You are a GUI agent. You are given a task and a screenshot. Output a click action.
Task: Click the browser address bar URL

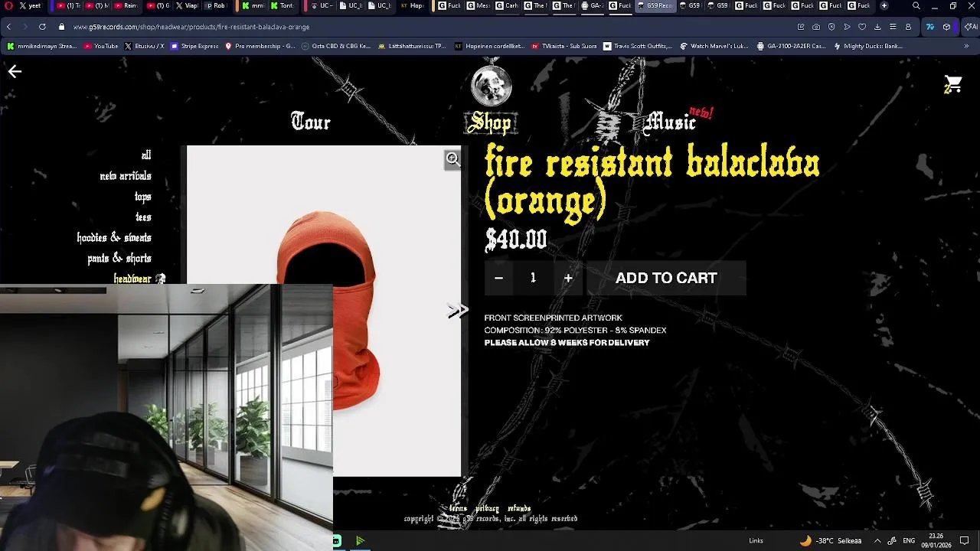[191, 27]
